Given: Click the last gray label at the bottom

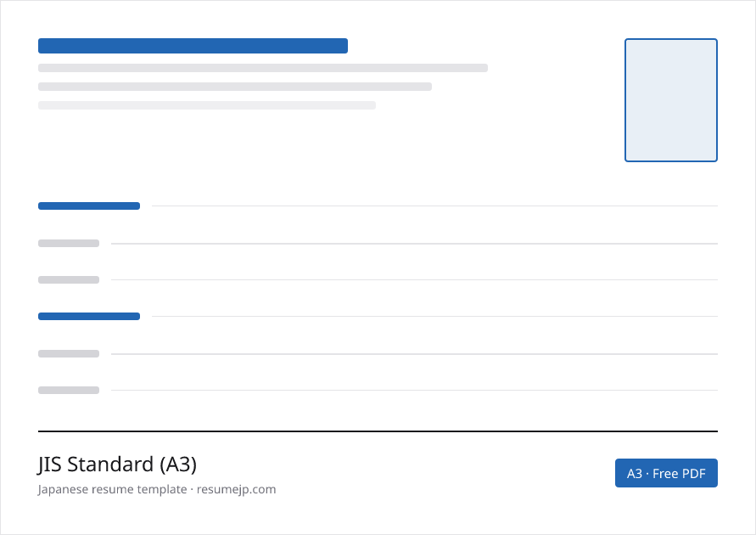Looking at the screenshot, I should (x=69, y=391).
